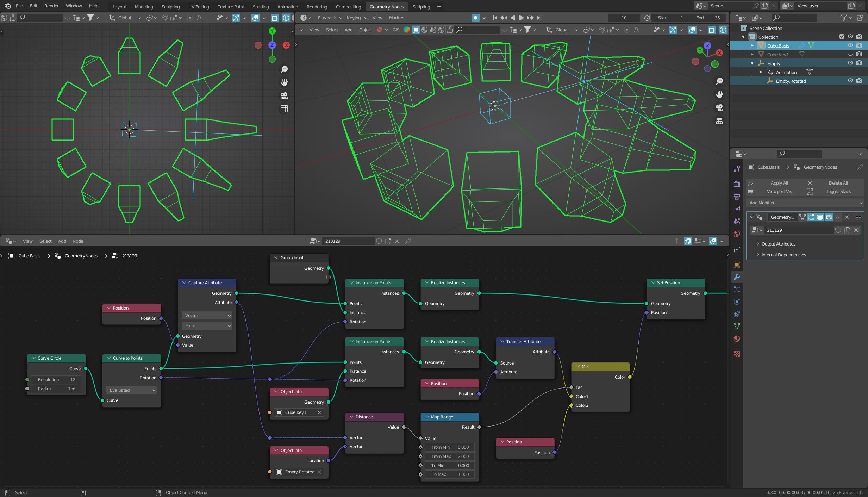Pin the properties editor context

860,167
